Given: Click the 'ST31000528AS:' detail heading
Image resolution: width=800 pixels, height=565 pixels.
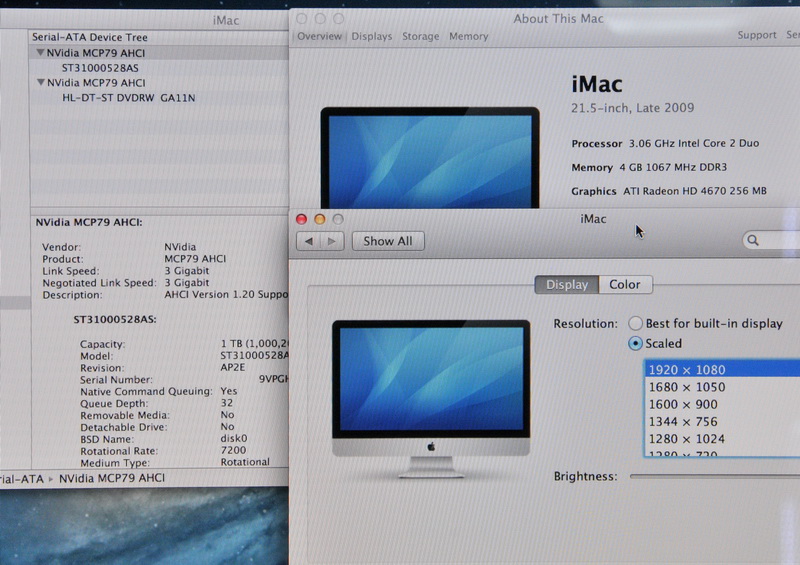Looking at the screenshot, I should coord(115,320).
